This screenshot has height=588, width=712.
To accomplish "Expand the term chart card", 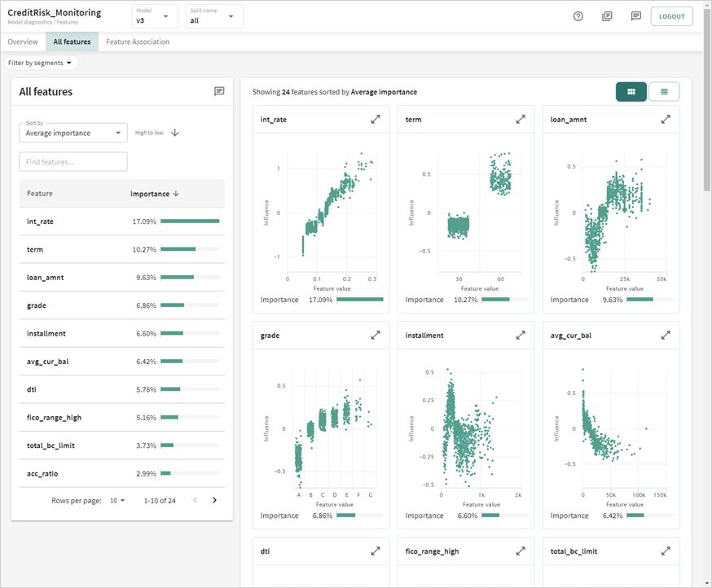I will click(521, 120).
